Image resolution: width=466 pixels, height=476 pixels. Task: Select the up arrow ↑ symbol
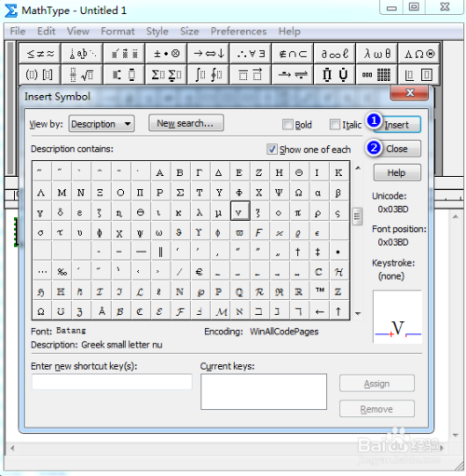tap(338, 311)
